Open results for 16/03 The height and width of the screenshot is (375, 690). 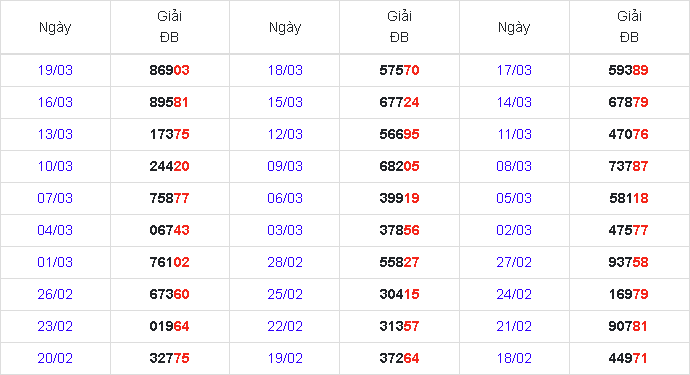(x=55, y=103)
